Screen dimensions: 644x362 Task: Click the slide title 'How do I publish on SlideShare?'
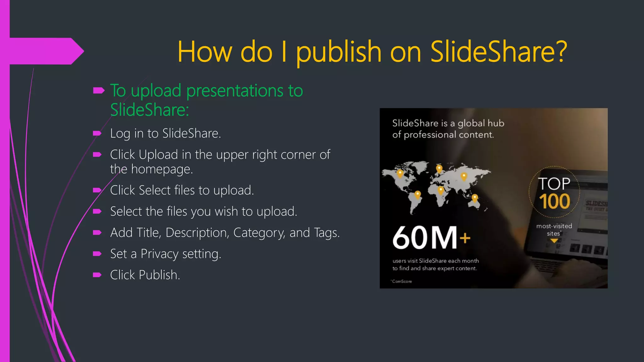372,52
